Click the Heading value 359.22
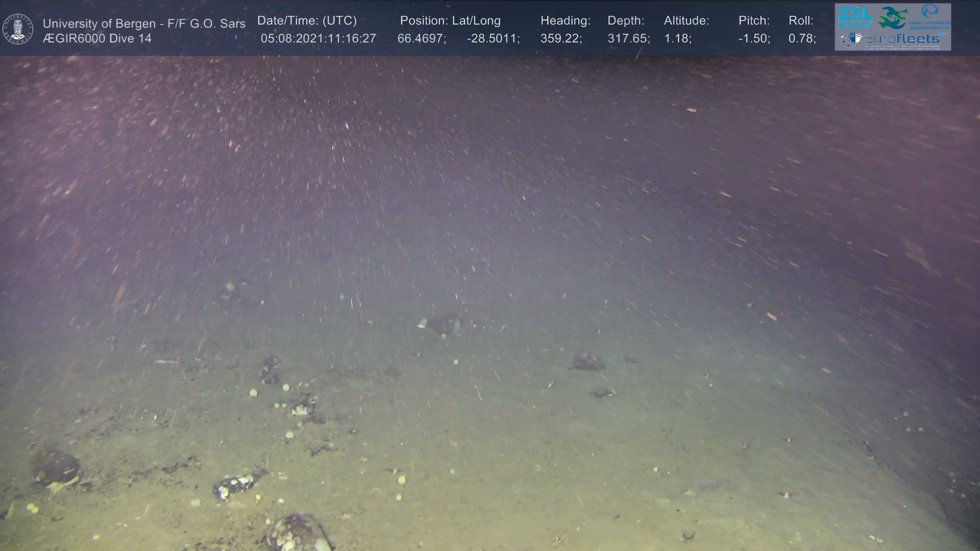980x551 pixels. [561, 38]
